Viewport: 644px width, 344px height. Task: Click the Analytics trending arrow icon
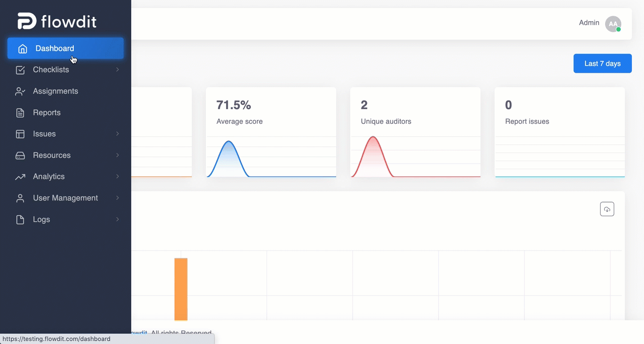pyautogui.click(x=20, y=177)
